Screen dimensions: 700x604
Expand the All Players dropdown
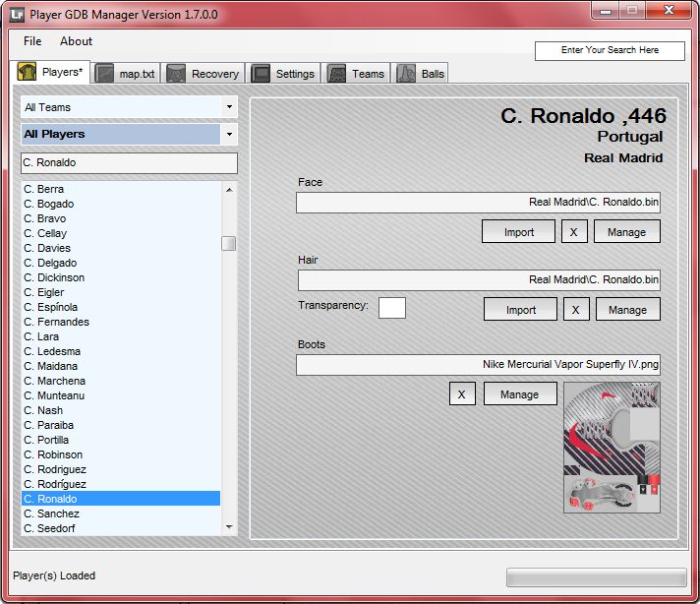click(x=229, y=134)
